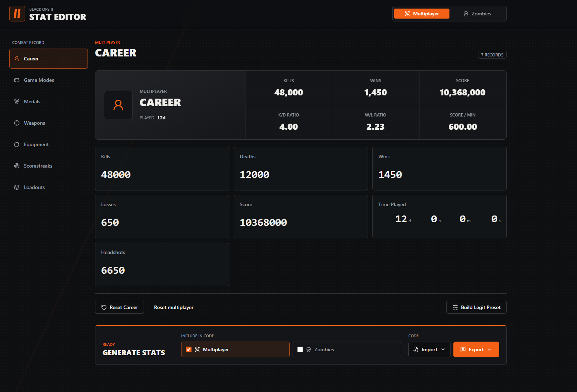The image size is (577, 392).
Task: Select the Headshots field showing 6650
Action: (x=162, y=271)
